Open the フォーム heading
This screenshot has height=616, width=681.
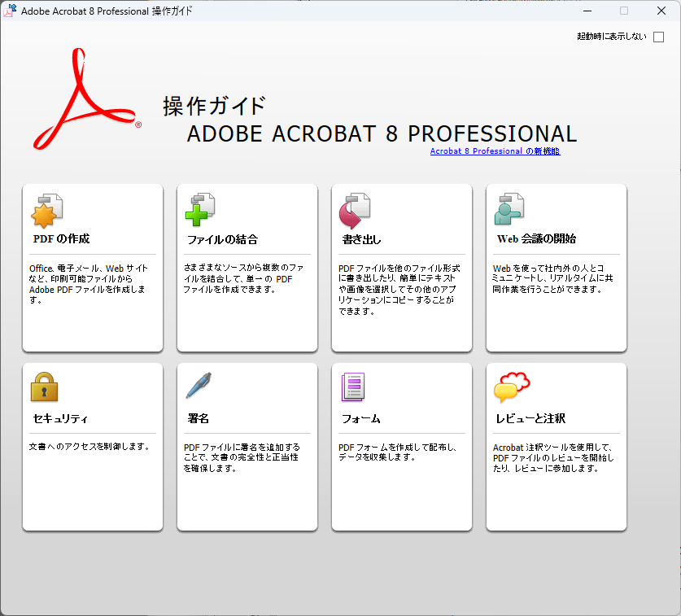[x=361, y=418]
